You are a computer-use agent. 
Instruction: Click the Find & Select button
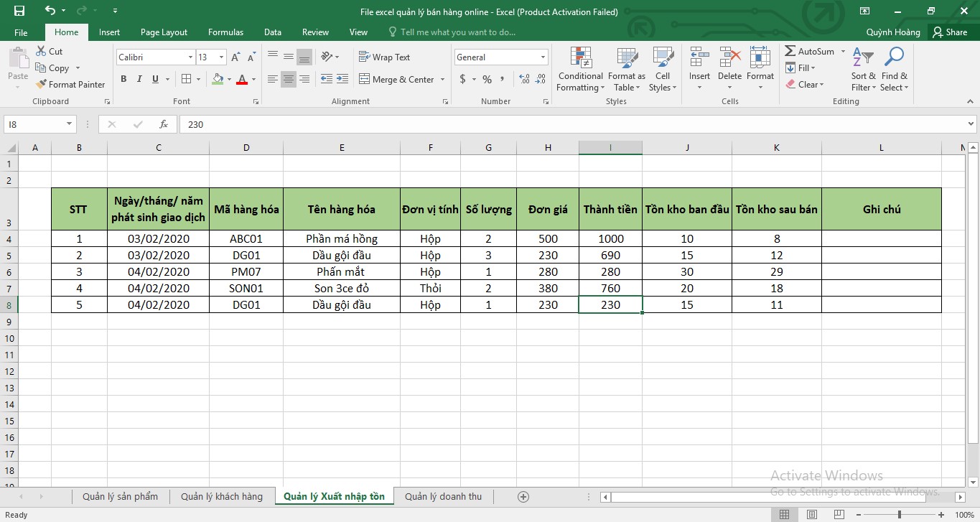click(894, 68)
